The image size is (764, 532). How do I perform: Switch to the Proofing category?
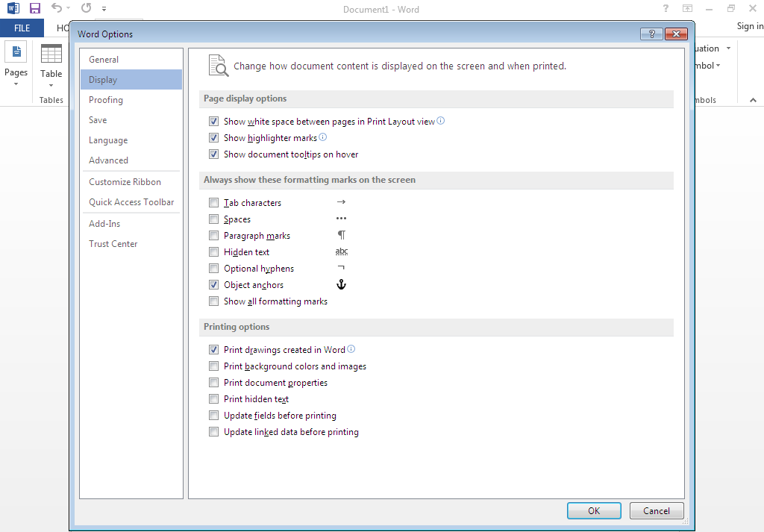pos(106,100)
